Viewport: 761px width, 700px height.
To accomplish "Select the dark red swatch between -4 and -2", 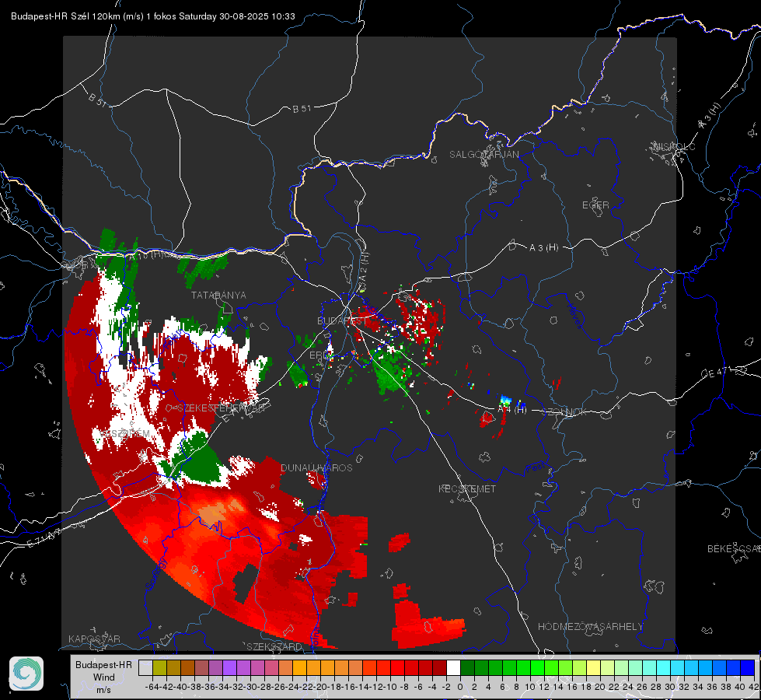I will pos(439,667).
